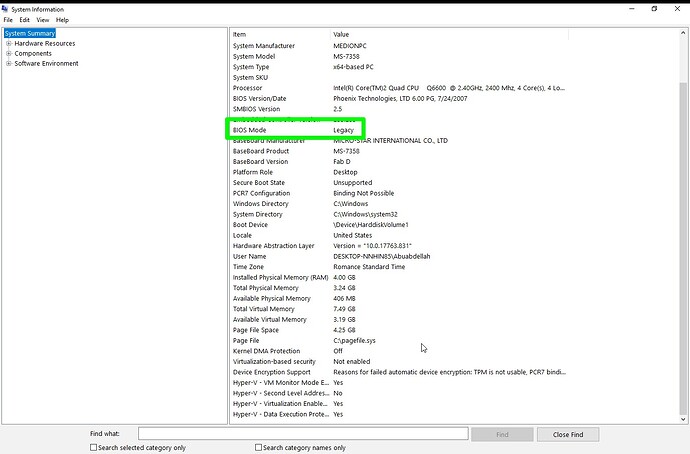Select Installed Physical Memory (RAM) row
Viewport: 690px width, 454px height.
tap(400, 277)
